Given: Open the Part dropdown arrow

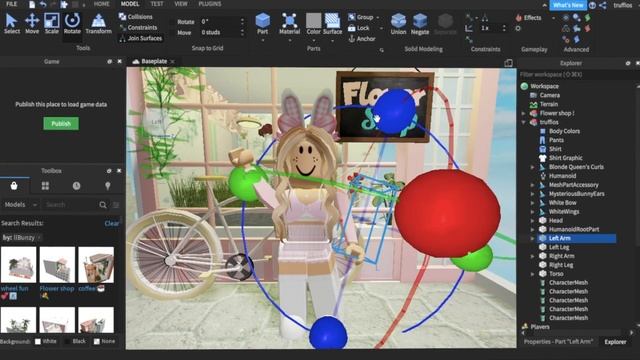Looking at the screenshot, I should (x=262, y=40).
